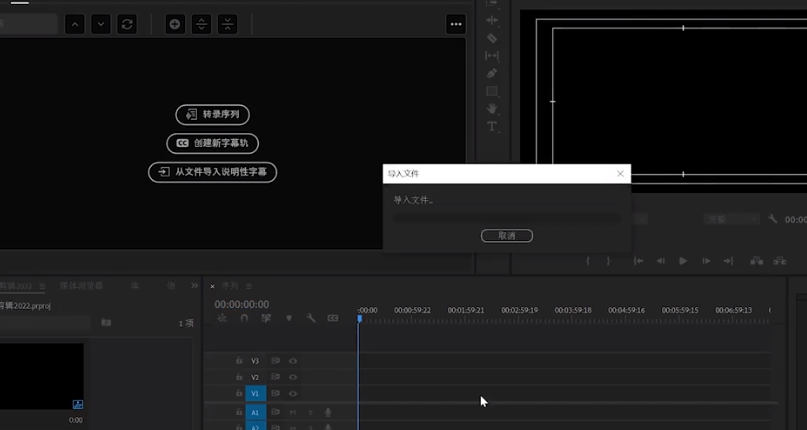Step forward one frame
The width and height of the screenshot is (807, 430).
[x=706, y=261]
